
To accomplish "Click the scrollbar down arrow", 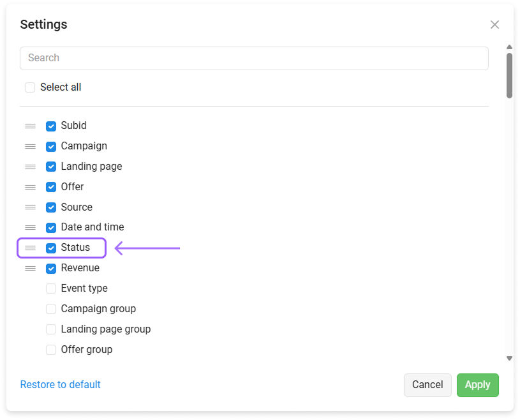I will [x=509, y=358].
